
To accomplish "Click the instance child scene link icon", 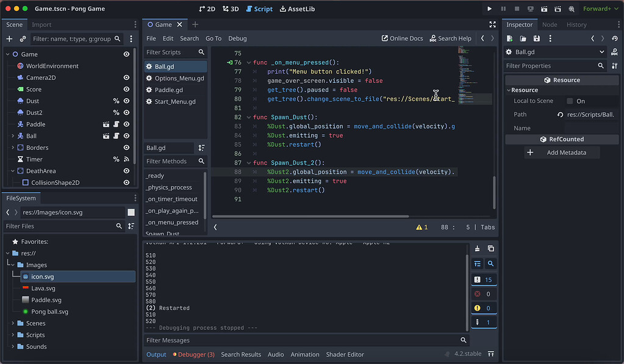I will click(23, 38).
